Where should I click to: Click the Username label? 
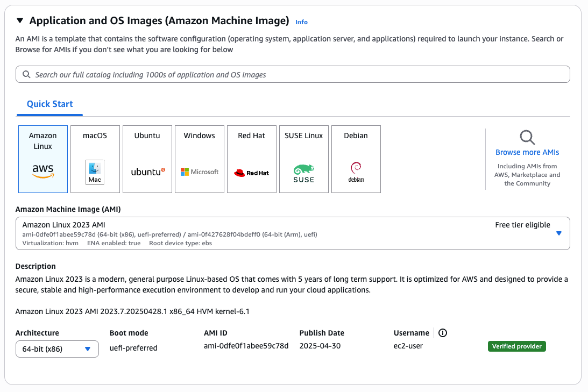(x=412, y=333)
